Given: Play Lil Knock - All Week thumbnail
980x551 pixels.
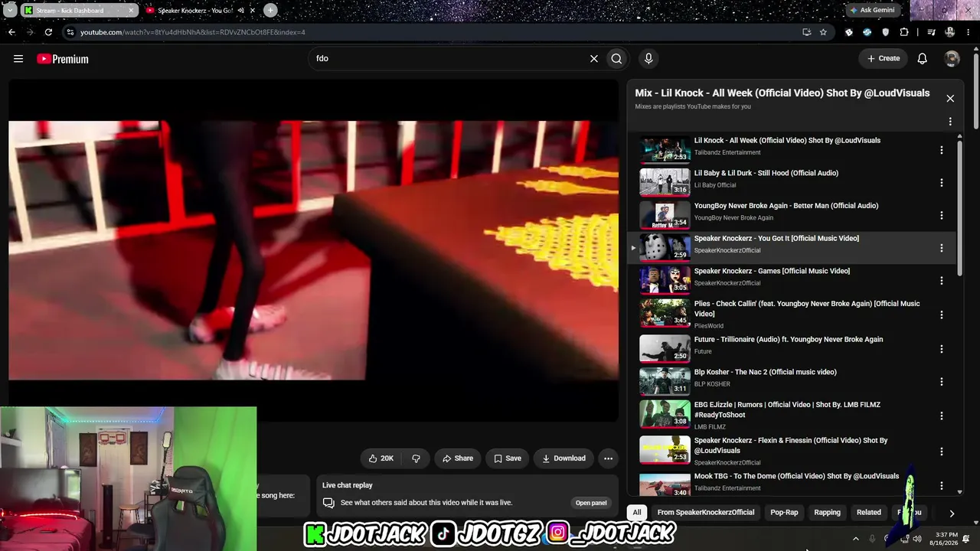Looking at the screenshot, I should pyautogui.click(x=665, y=150).
